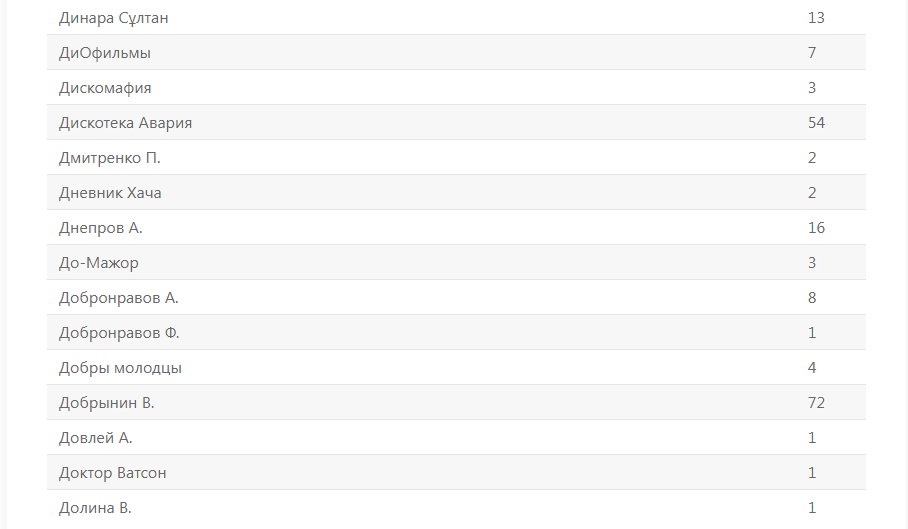
Task: Click on Добры молодцы
Action: coord(120,368)
